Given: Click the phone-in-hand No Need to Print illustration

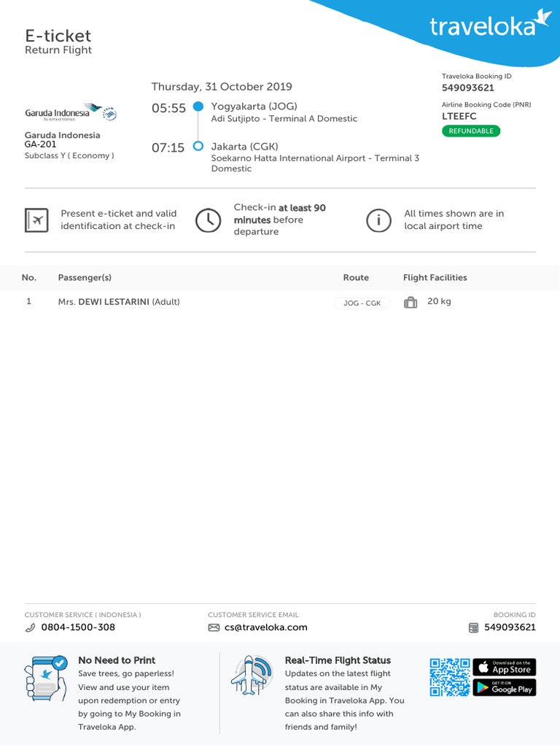Looking at the screenshot, I should tap(46, 678).
